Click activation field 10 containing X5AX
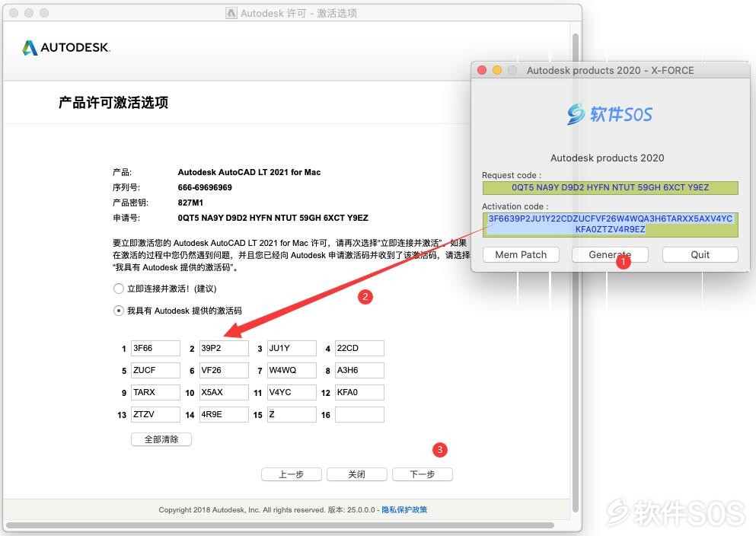This screenshot has width=756, height=536. tap(224, 392)
